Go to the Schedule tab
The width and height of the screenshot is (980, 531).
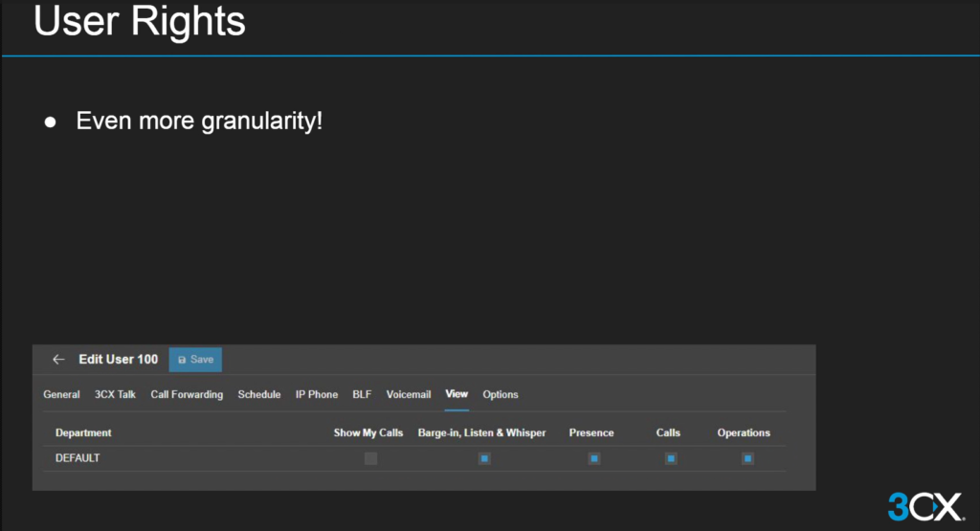pos(258,394)
